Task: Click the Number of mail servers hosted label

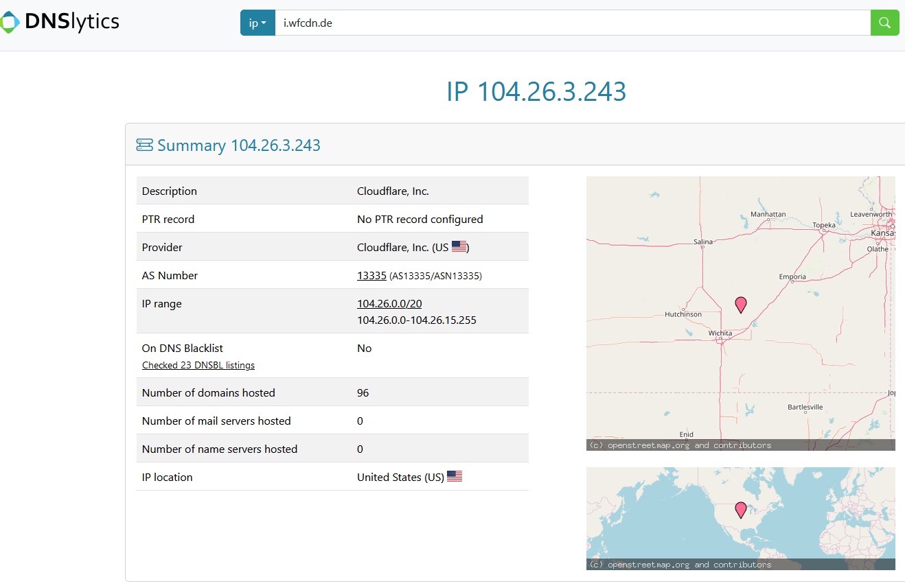Action: pos(216,421)
